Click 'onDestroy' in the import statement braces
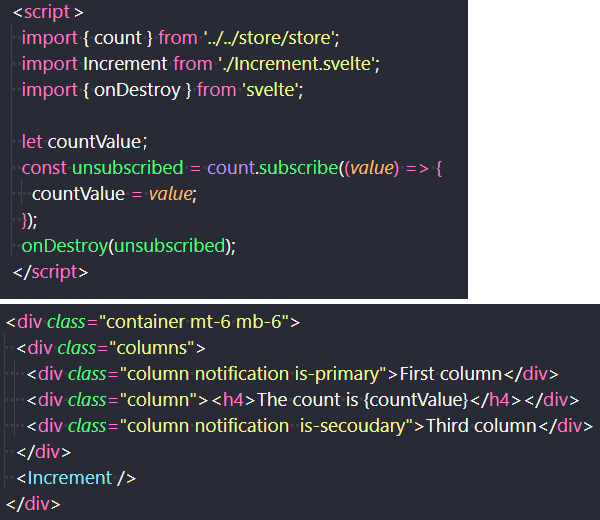600x520 pixels. tap(137, 90)
